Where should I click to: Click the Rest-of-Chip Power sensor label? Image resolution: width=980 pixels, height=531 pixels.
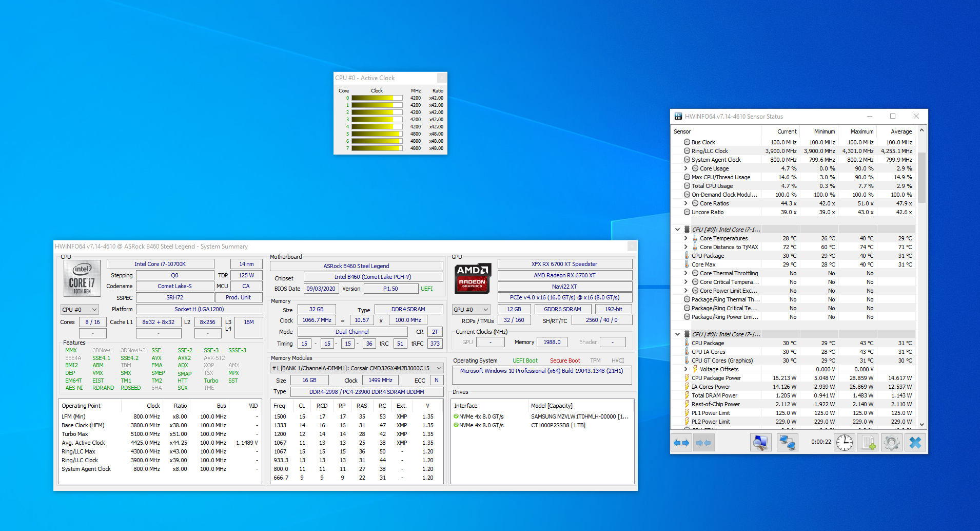point(716,404)
